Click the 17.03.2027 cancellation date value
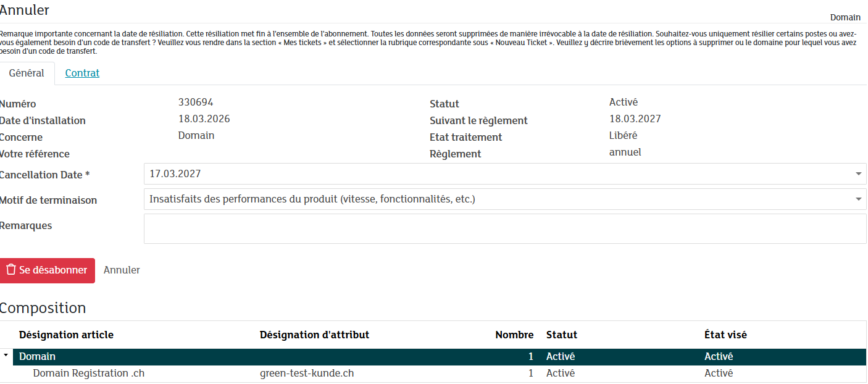This screenshot has width=868, height=384. tap(175, 174)
